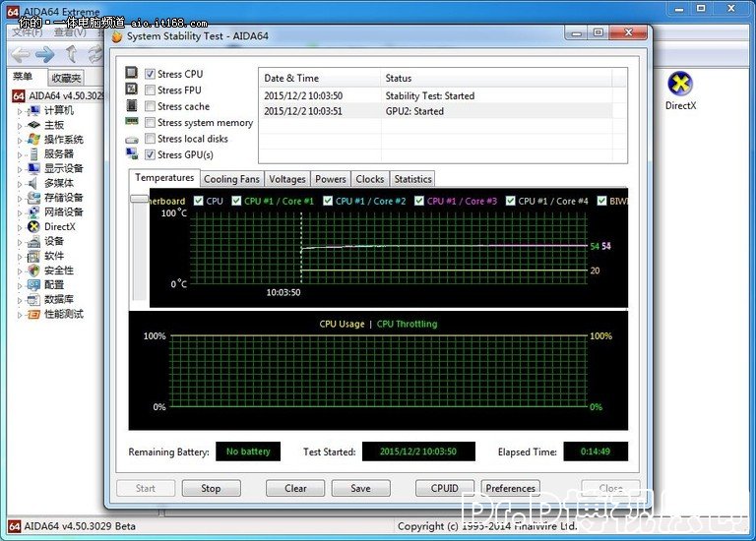
Task: Select the 显示设备 display icon in tree
Action: pyautogui.click(x=33, y=168)
